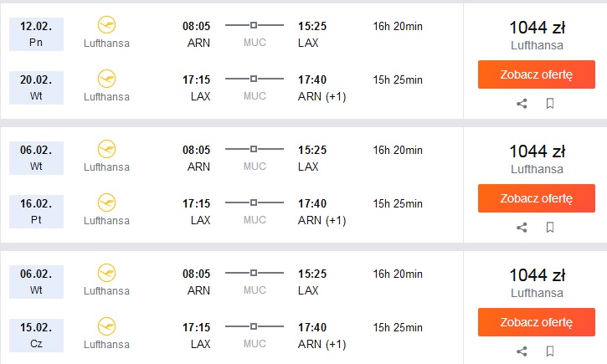Click Lufthansa logo on the 16.02 return flight
607x364 pixels.
(x=106, y=203)
